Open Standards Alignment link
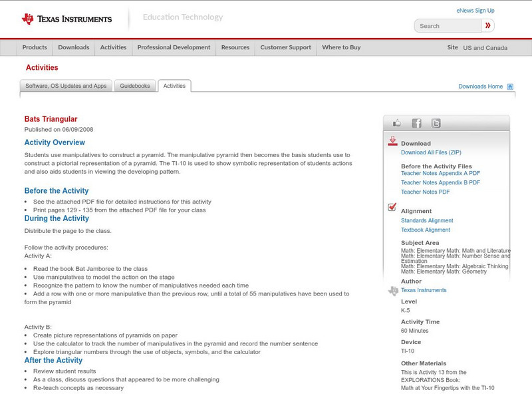This screenshot has height=394, width=532. tap(427, 220)
